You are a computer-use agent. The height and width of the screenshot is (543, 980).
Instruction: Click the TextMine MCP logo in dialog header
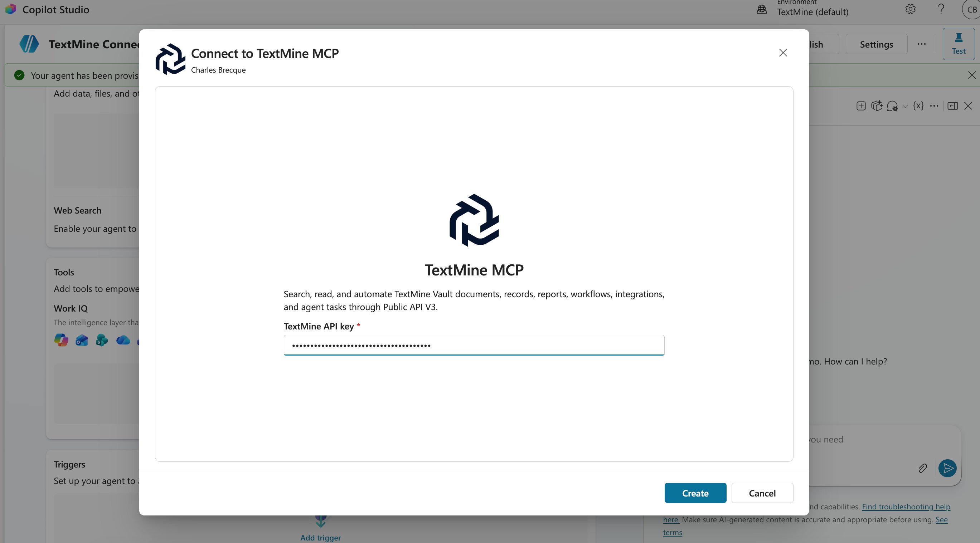[x=170, y=59]
